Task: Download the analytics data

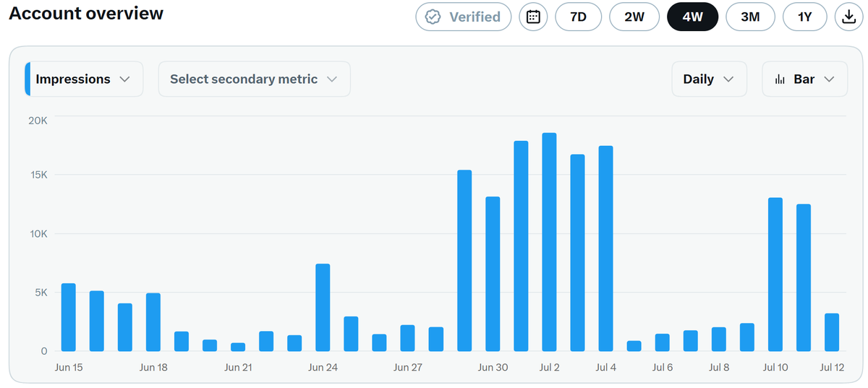Action: (848, 17)
